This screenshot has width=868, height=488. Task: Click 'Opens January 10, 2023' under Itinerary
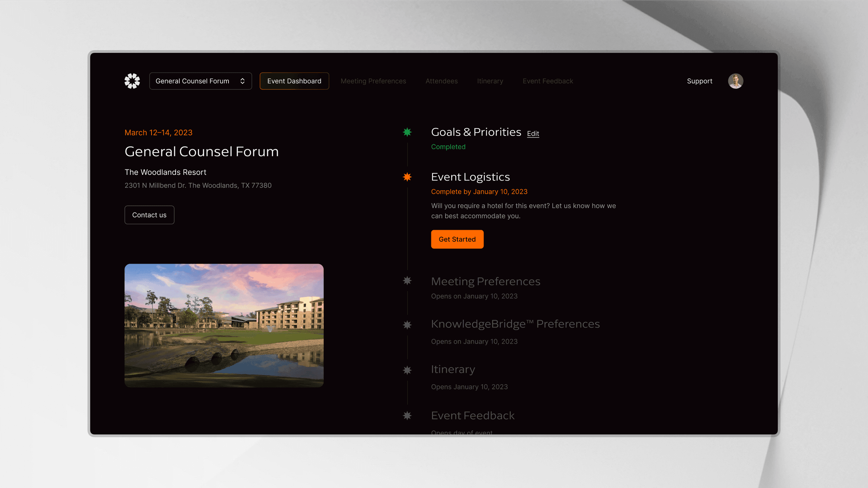pyautogui.click(x=469, y=387)
